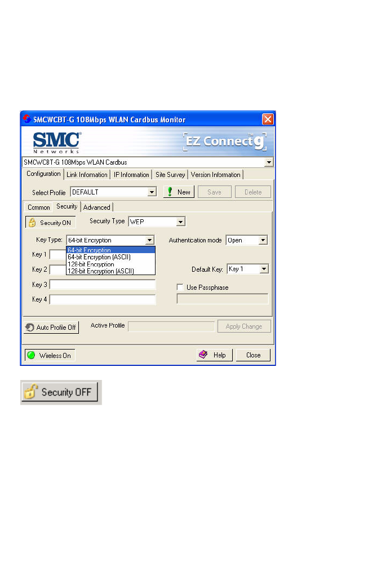Click the purple book Help icon
377x588 pixels.
point(203,355)
